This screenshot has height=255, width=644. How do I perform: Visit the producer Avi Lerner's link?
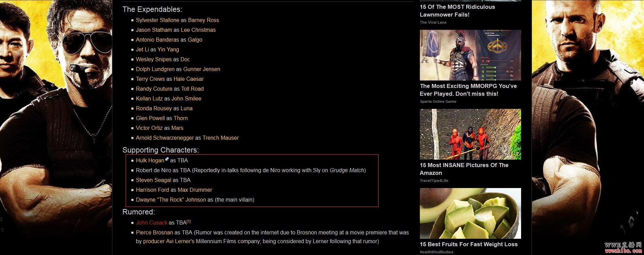[169, 241]
